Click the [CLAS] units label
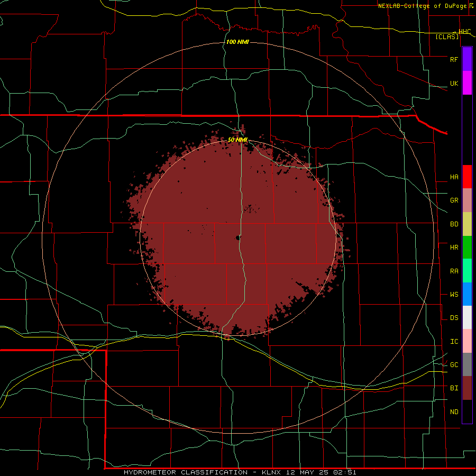This screenshot has width=476, height=476. tap(447, 36)
